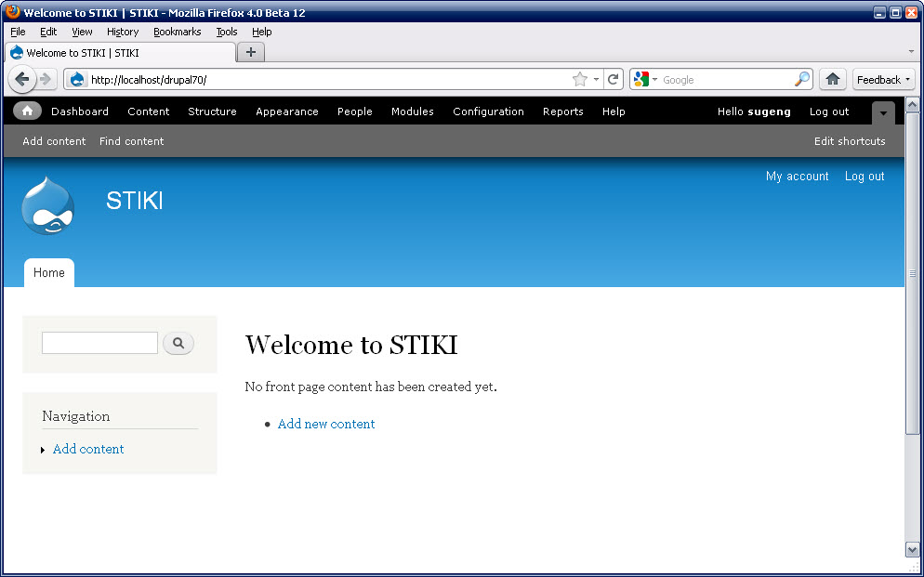Open the Bookmarks menu
924x577 pixels.
[177, 32]
